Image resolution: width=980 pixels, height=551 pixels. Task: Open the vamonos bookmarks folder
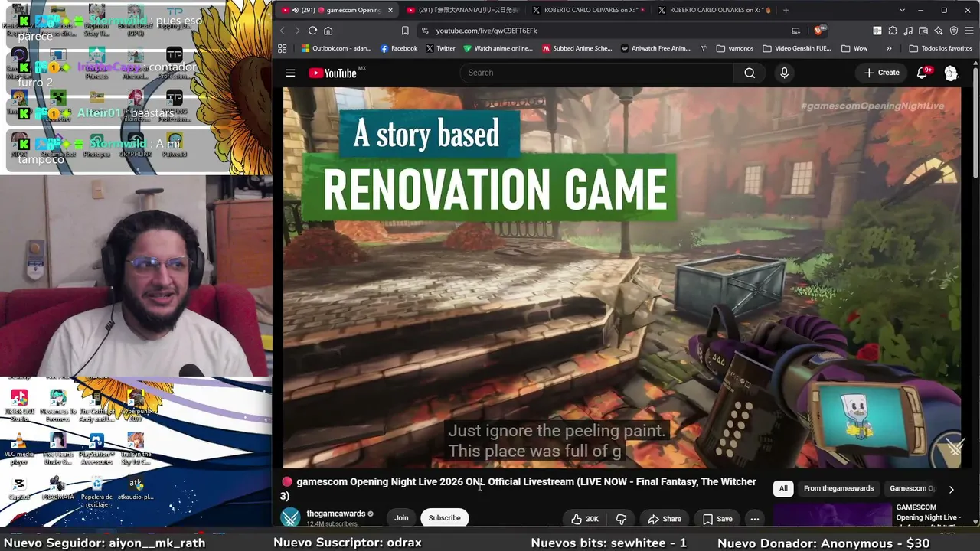coord(734,48)
